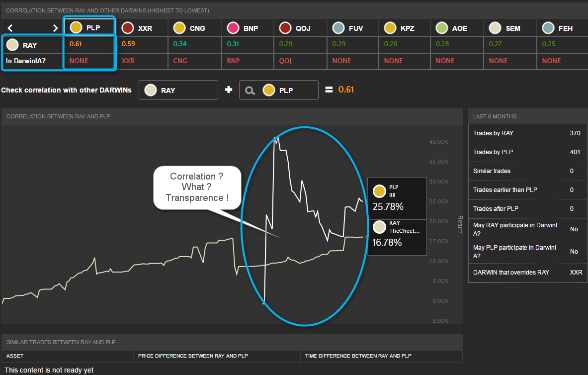The height and width of the screenshot is (375, 588).
Task: Open the BNP column header
Action: [248, 28]
